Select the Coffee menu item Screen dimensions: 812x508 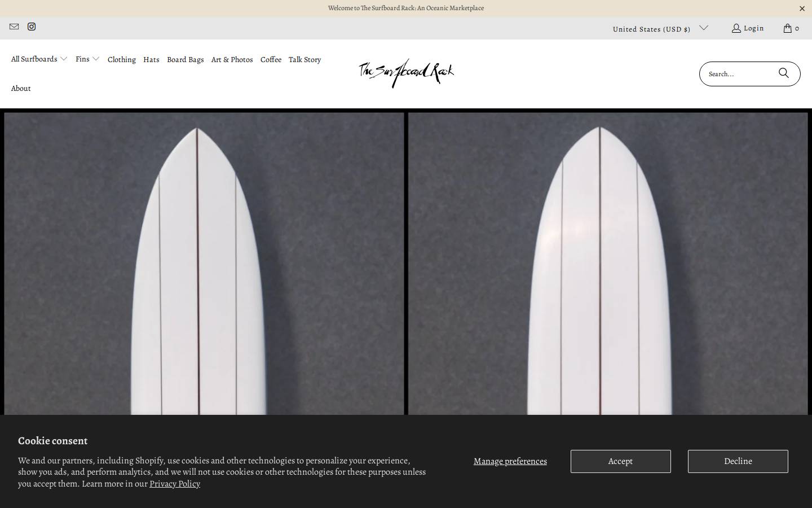click(271, 60)
